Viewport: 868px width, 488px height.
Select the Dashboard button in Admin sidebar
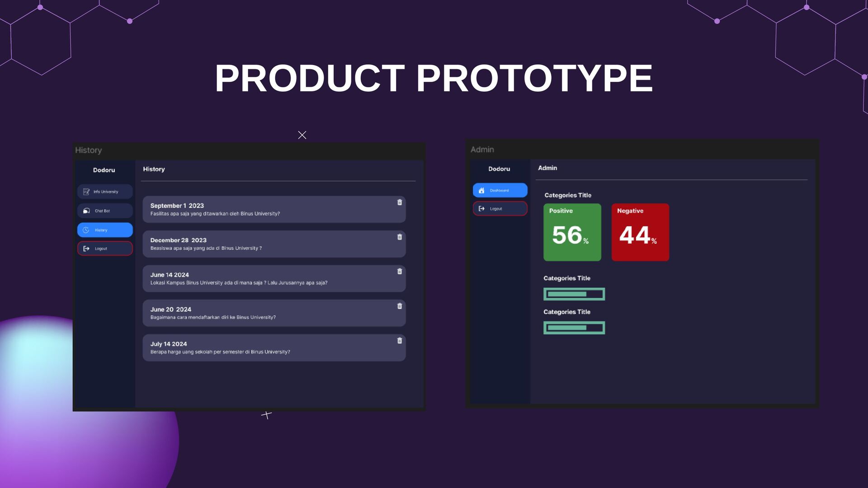click(500, 191)
